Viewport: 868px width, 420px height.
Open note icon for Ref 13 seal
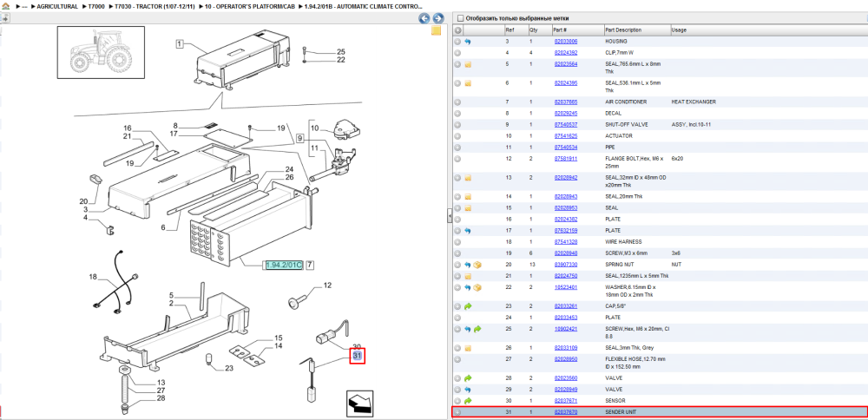point(468,178)
